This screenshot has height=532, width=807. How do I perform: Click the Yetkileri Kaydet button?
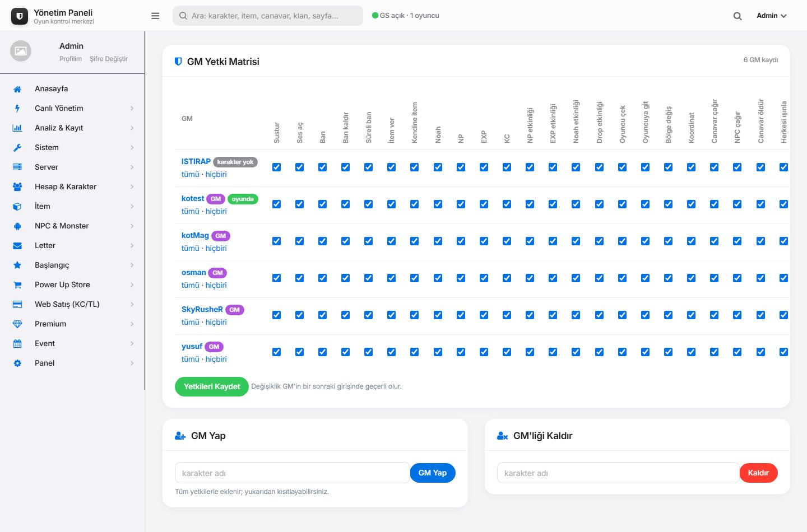pyautogui.click(x=212, y=386)
